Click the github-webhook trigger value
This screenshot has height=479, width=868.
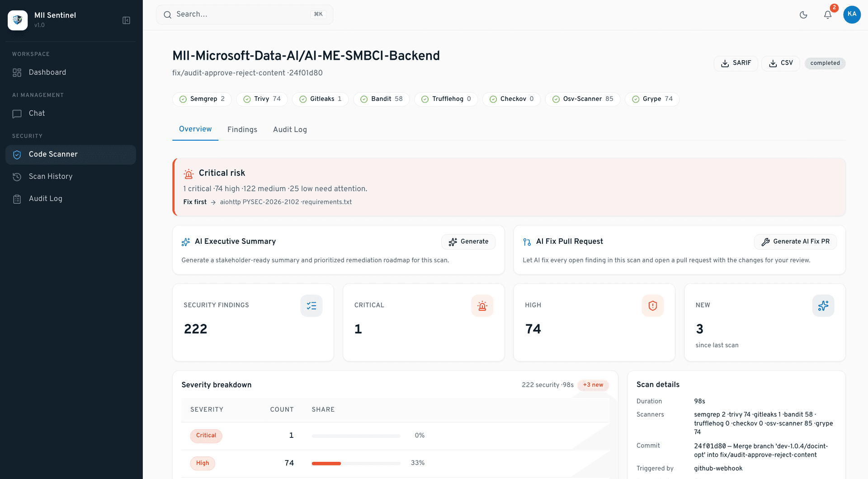[x=718, y=469]
